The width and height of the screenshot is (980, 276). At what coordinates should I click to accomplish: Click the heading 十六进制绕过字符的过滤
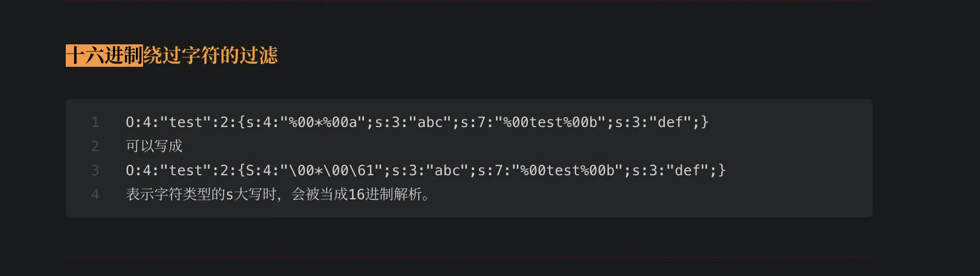coord(172,55)
